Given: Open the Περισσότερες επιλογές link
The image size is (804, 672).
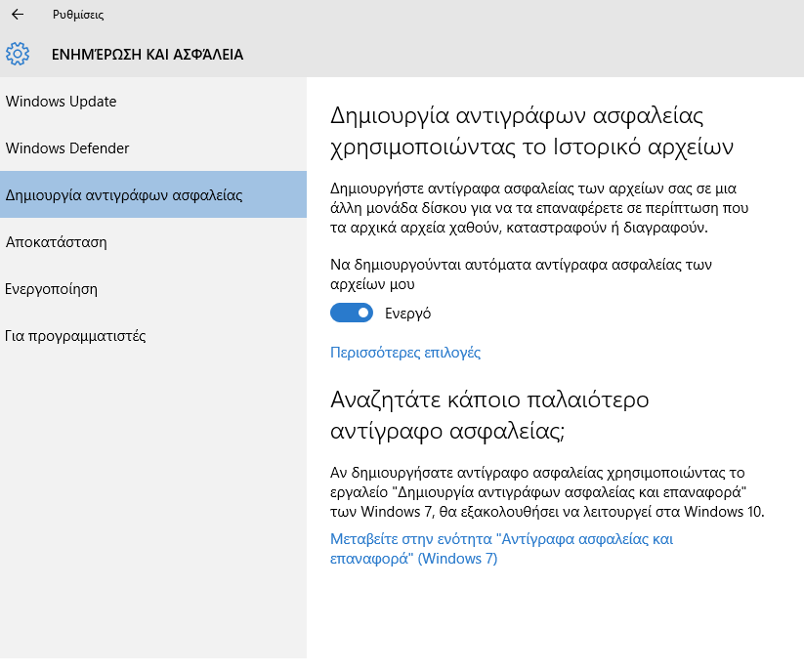Looking at the screenshot, I should pos(405,353).
